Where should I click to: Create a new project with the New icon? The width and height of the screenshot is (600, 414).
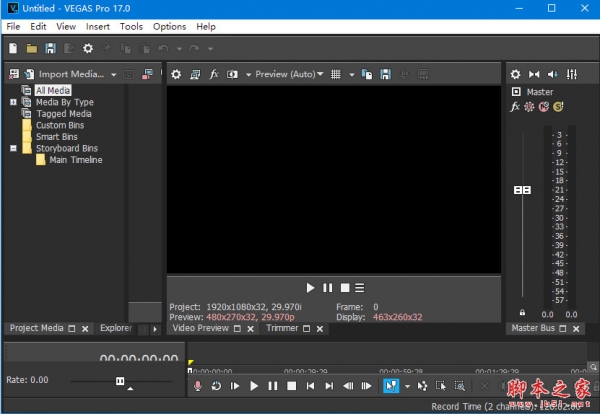[13, 49]
